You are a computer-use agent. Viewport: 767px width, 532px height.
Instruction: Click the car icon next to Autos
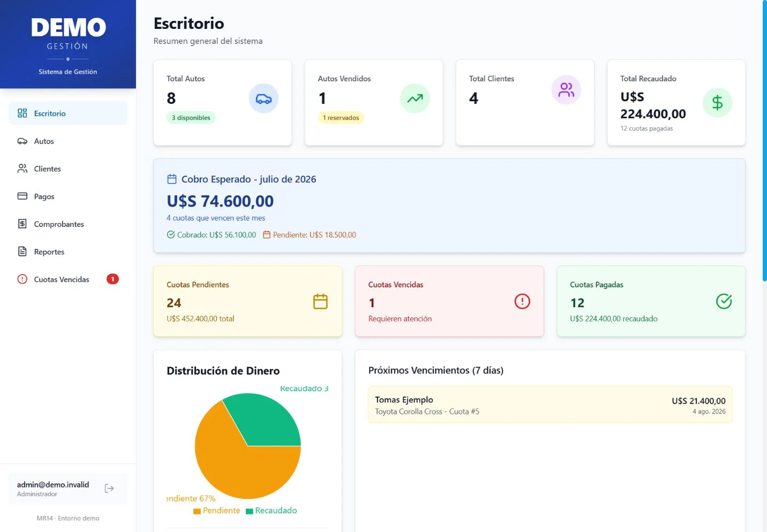coord(22,141)
